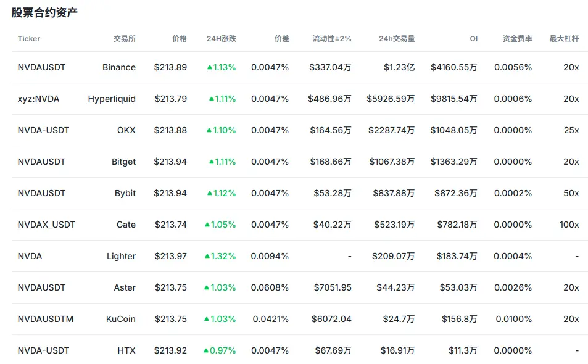Screen dimensions: 588x364
Task: Sort by the 交易所 column header
Action: tap(125, 39)
